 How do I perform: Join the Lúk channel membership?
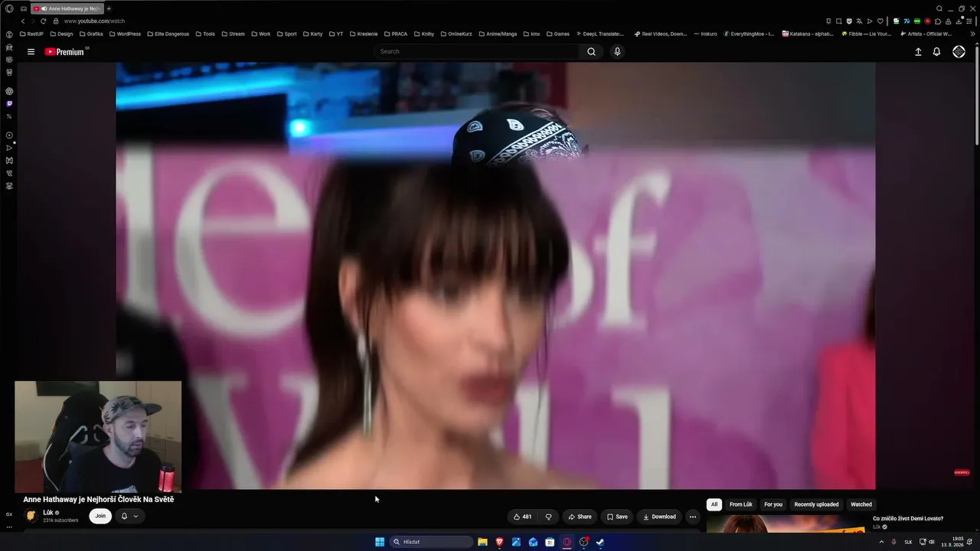[100, 517]
